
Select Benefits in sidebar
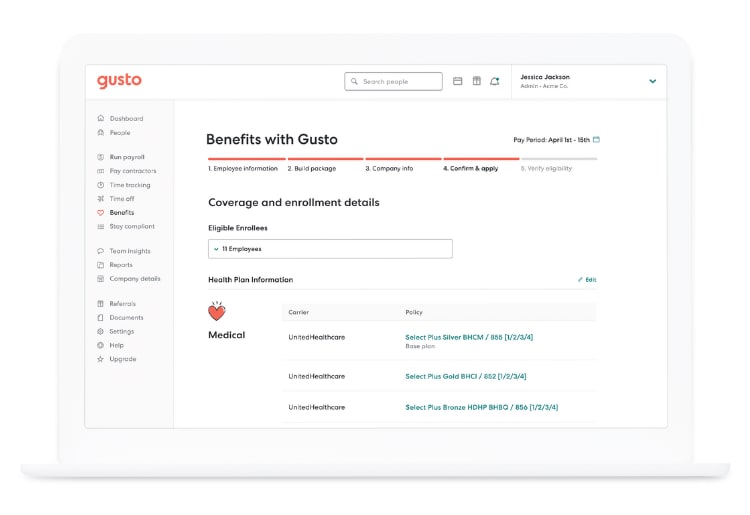[121, 212]
